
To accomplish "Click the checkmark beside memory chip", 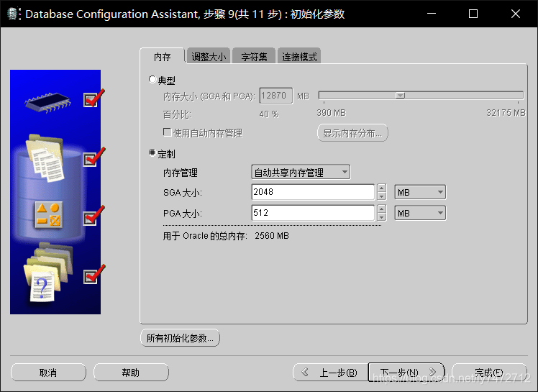I will [x=94, y=98].
